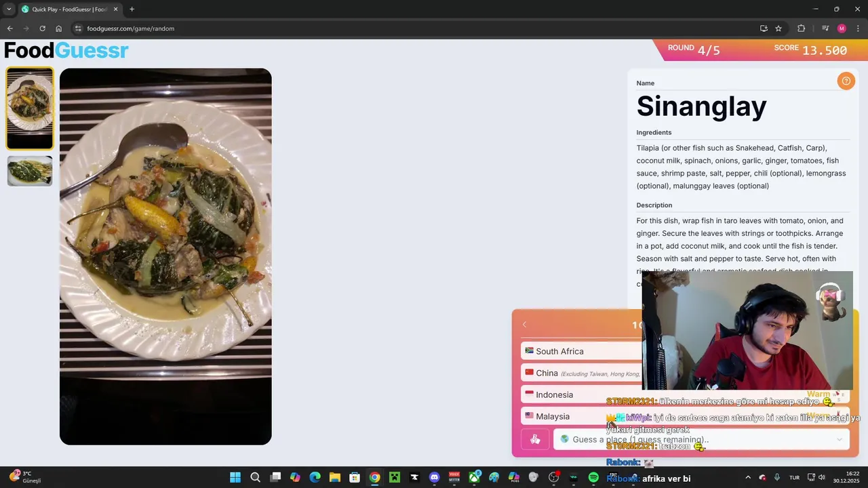Open File Explorer from taskbar

(x=335, y=477)
